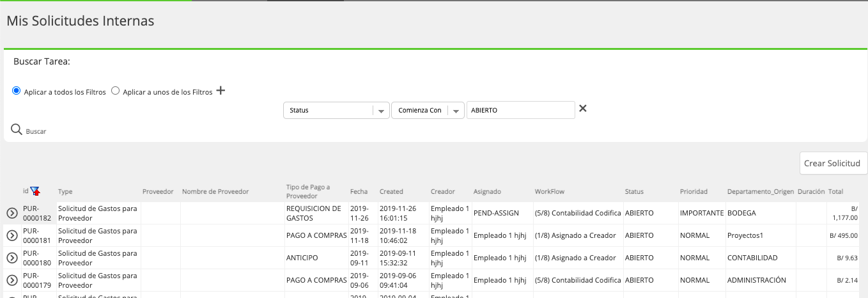Click the Total column header
This screenshot has height=298, width=868.
(x=835, y=191)
